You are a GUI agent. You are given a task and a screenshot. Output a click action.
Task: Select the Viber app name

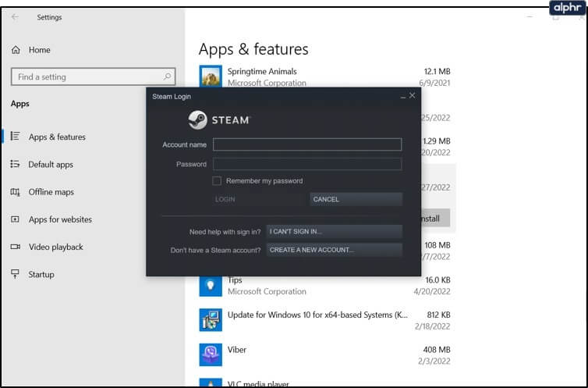[237, 350]
